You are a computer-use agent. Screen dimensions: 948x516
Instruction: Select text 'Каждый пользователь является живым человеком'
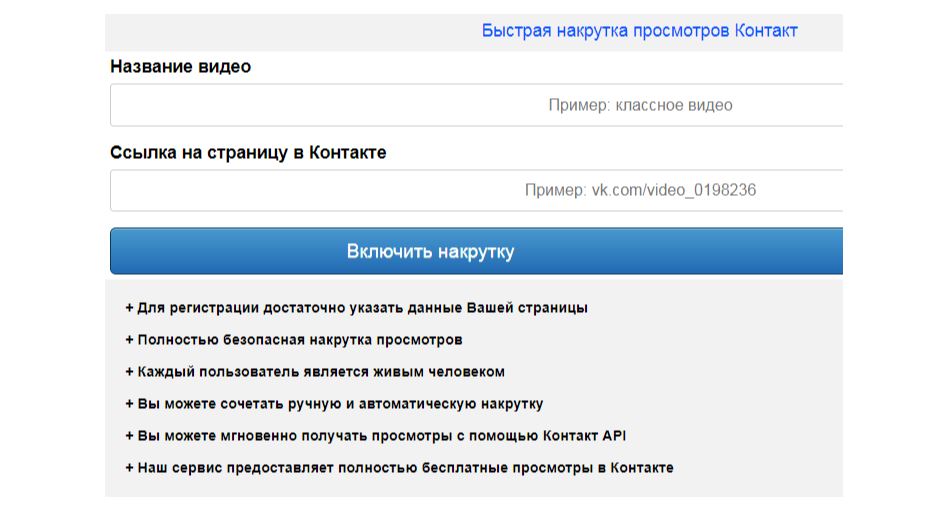[321, 372]
